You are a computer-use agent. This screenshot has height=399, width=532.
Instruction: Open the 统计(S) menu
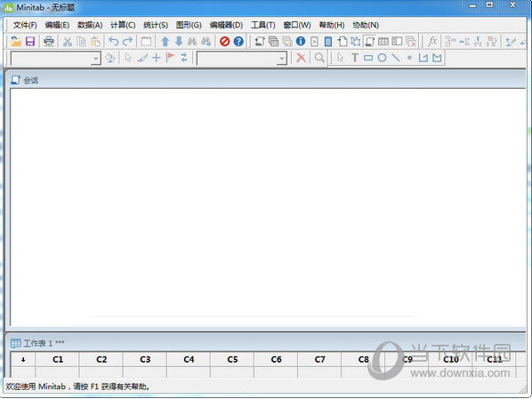(x=156, y=25)
